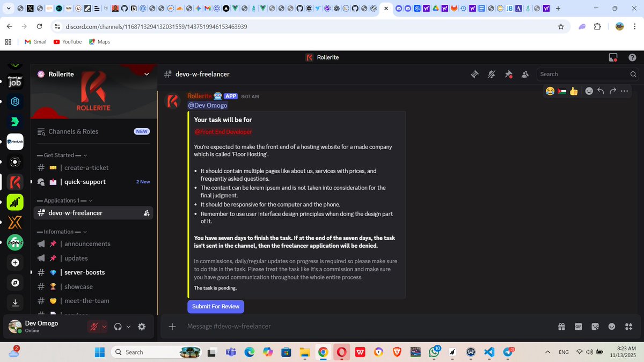The width and height of the screenshot is (644, 362).
Task: Reload the page in Chrome
Action: coord(39,26)
